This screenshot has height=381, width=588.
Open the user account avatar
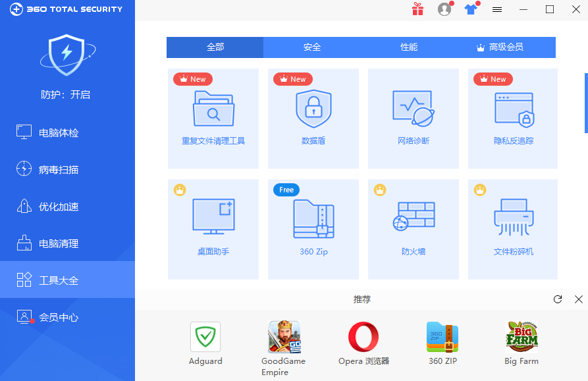pos(444,9)
